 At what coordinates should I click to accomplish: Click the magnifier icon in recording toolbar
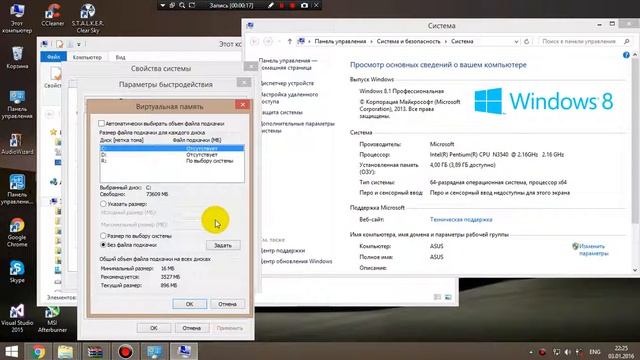tap(182, 5)
